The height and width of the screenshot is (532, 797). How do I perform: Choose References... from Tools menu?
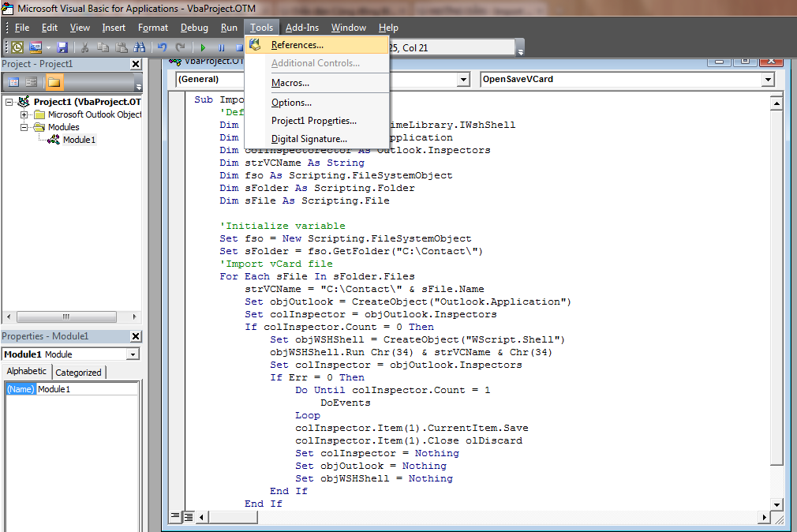pos(317,45)
